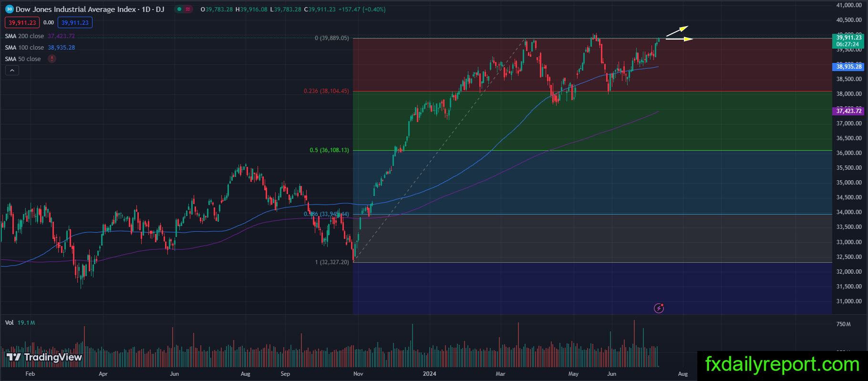Click the Sep label on the time axis
868x381 pixels.
(x=285, y=374)
